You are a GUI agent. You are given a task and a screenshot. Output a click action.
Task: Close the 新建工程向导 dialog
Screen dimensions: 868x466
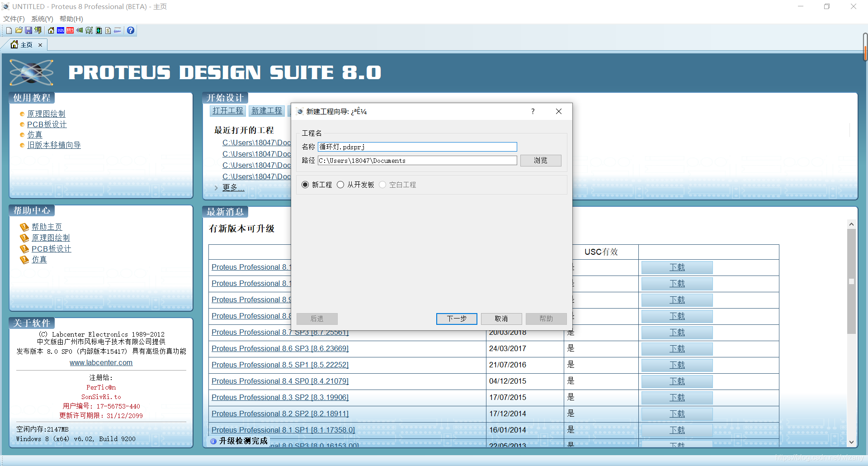pos(559,111)
